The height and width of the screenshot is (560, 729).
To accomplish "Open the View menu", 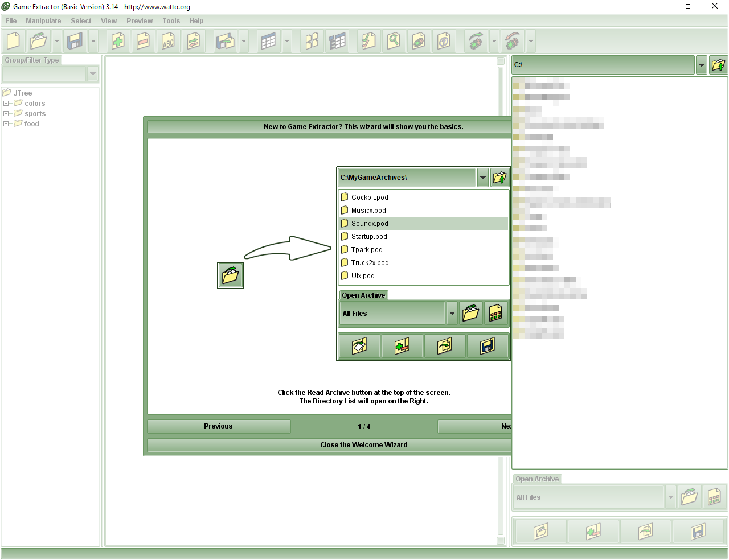I will 109,21.
